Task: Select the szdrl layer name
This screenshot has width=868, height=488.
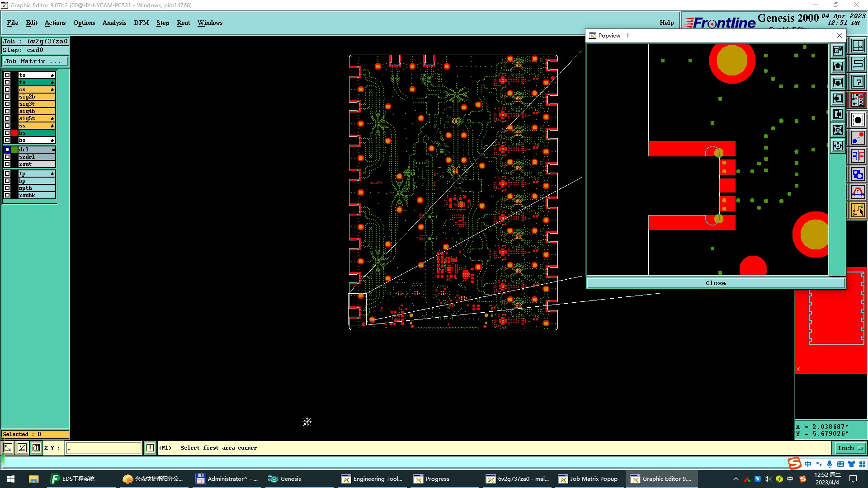Action: 37,157
